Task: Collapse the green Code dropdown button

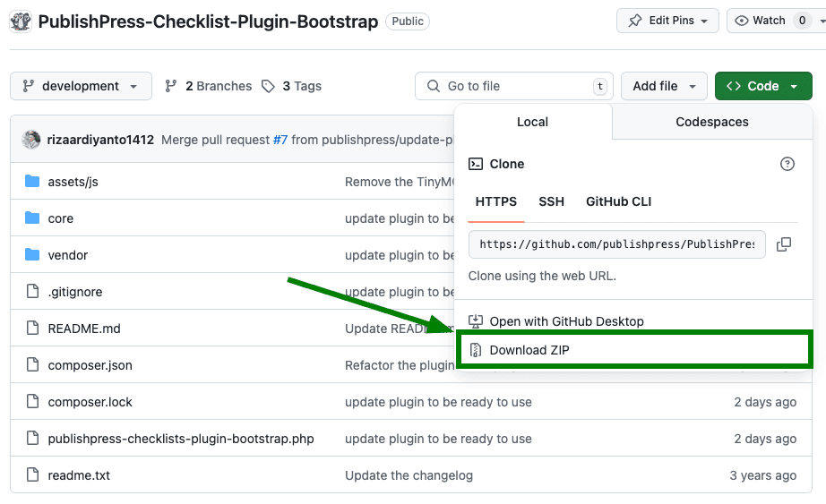Action: 763,86
